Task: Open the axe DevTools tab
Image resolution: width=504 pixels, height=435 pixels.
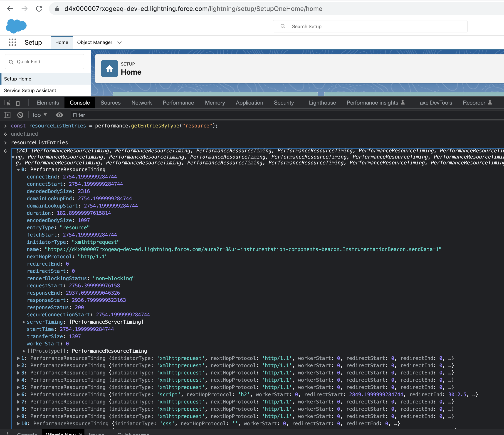Action: (436, 103)
